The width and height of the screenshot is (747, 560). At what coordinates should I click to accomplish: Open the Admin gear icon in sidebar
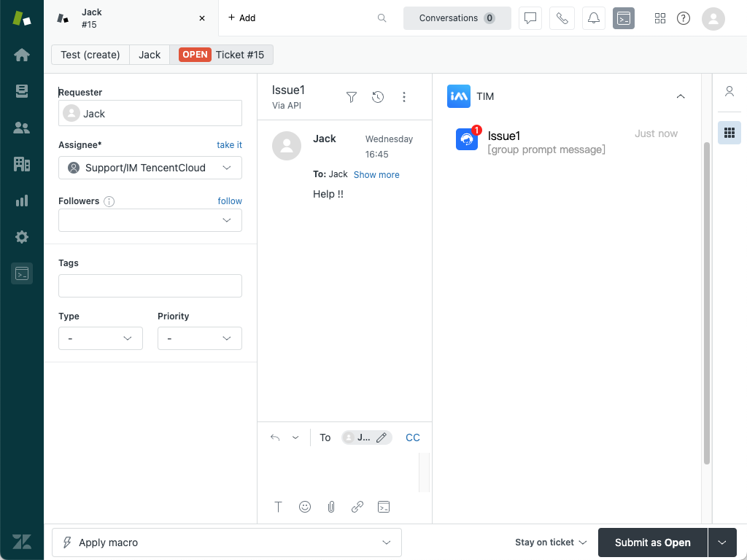[22, 237]
